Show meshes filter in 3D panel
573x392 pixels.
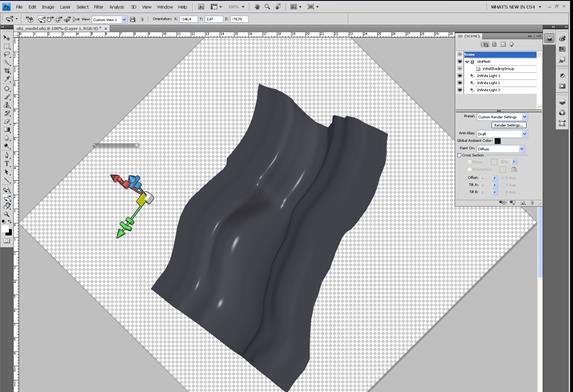pos(494,44)
